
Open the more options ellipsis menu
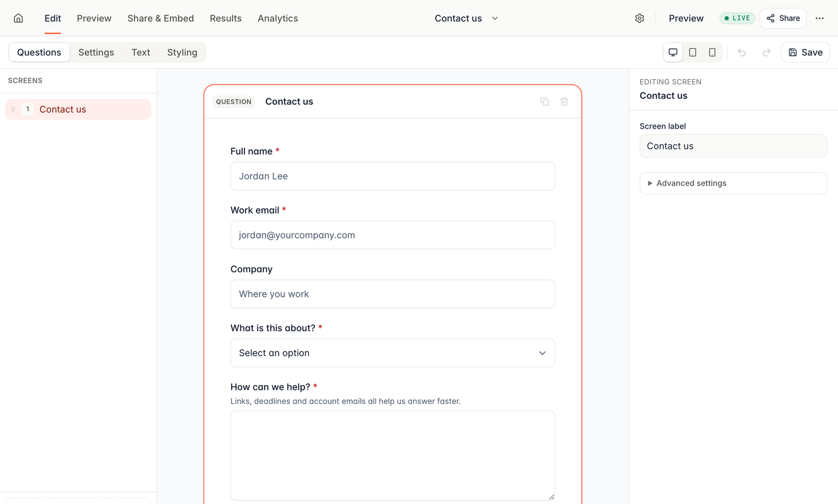[819, 18]
